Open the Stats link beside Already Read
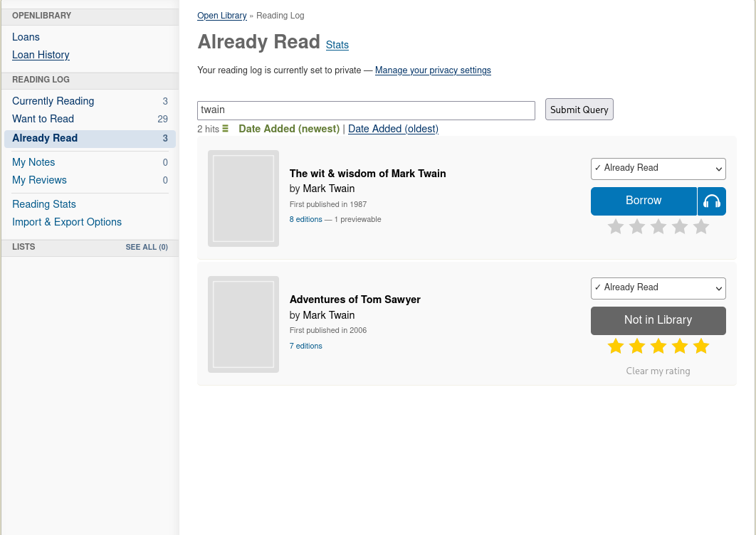 pyautogui.click(x=337, y=45)
